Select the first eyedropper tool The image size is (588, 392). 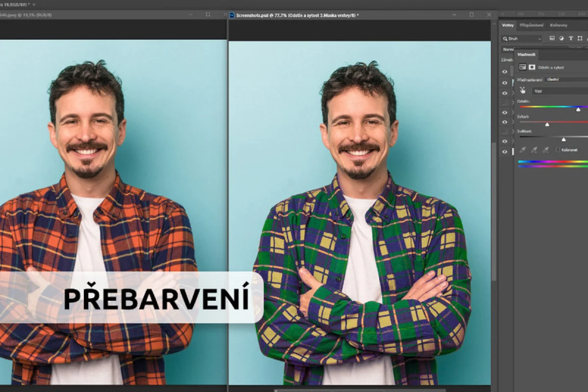tap(523, 149)
